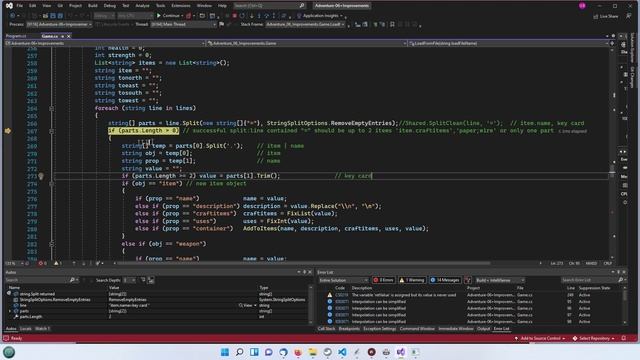Toggle the 0 Errors filter
This screenshot has height=360, width=640.
383,280
